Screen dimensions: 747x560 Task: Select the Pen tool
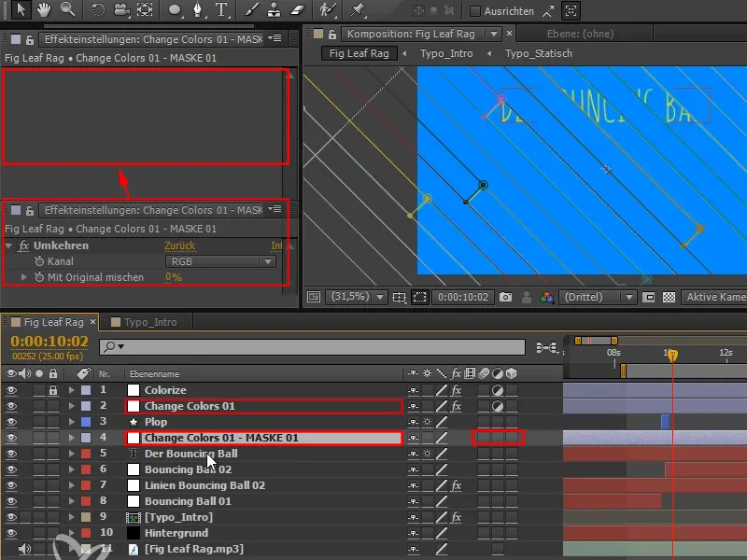tap(197, 10)
